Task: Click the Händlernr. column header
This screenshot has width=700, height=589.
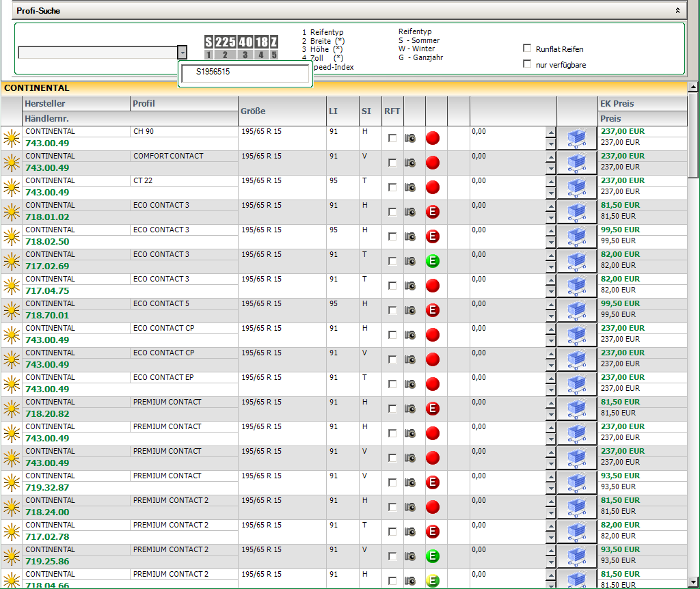Action: [x=130, y=119]
